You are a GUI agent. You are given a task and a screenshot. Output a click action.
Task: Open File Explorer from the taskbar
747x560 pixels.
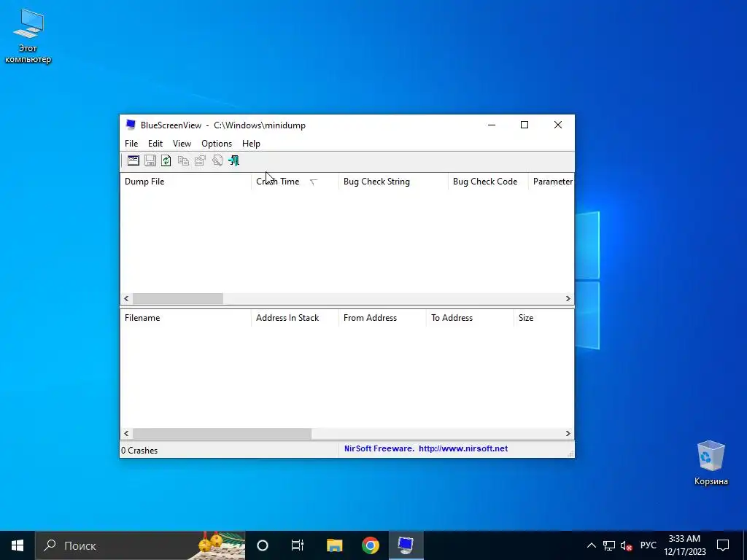click(334, 545)
